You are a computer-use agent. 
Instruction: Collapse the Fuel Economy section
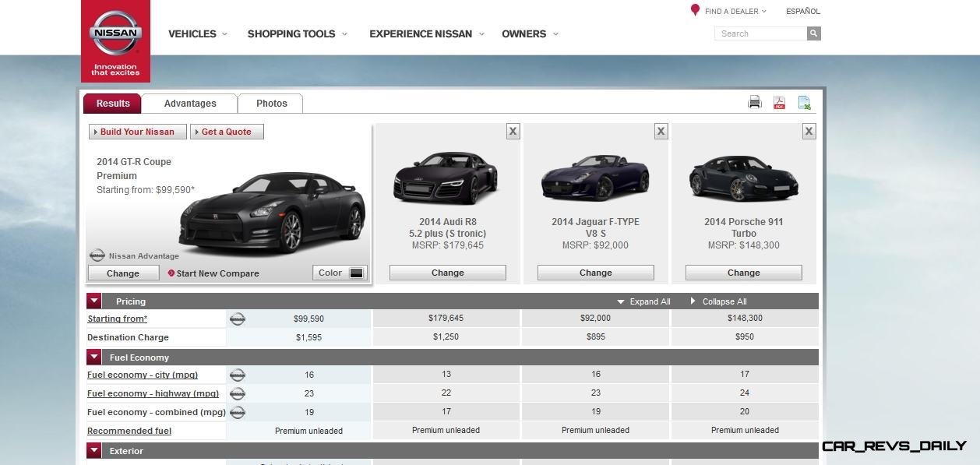94,357
